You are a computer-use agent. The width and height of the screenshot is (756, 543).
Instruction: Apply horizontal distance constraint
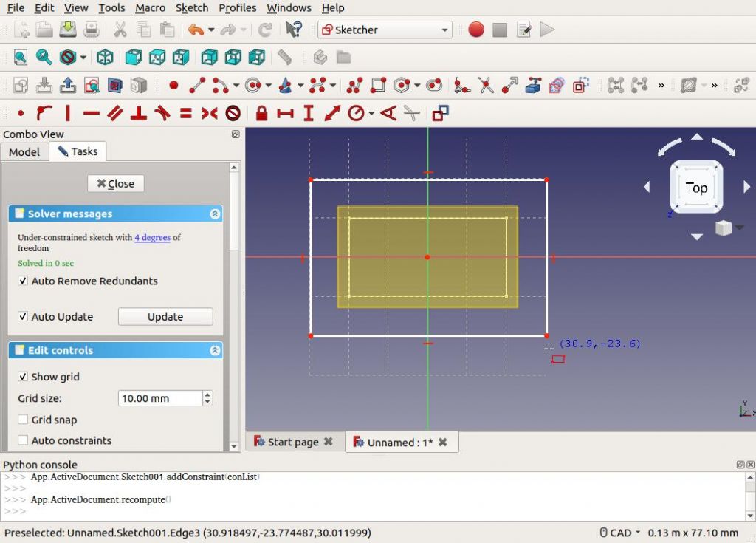[x=286, y=114]
